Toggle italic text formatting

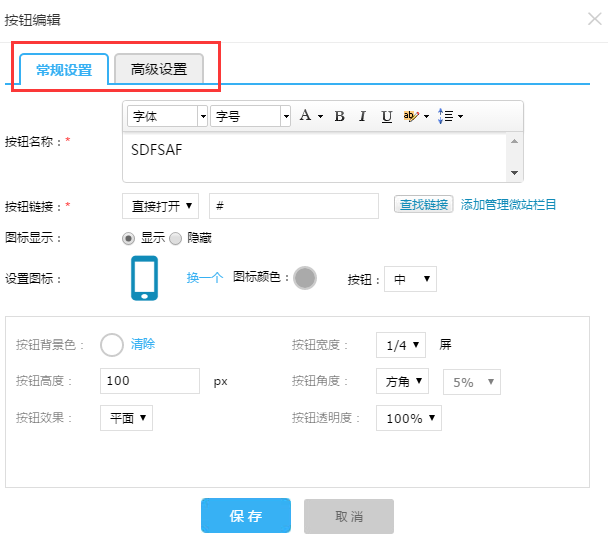pyautogui.click(x=362, y=116)
